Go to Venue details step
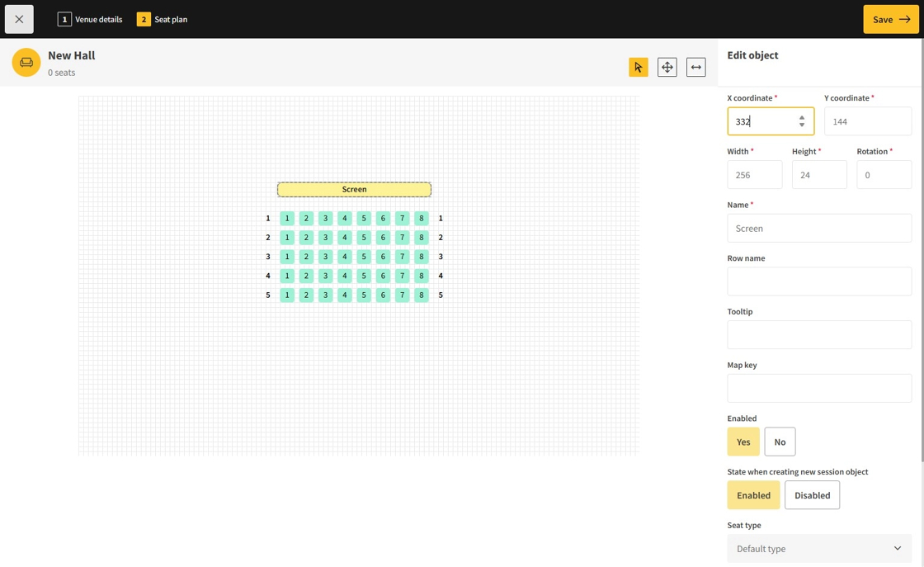This screenshot has width=924, height=567. click(90, 19)
